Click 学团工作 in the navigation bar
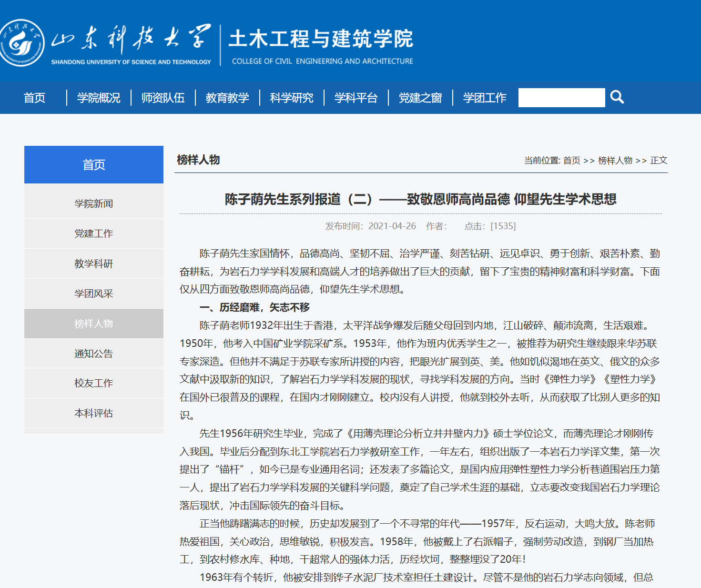 pyautogui.click(x=485, y=98)
